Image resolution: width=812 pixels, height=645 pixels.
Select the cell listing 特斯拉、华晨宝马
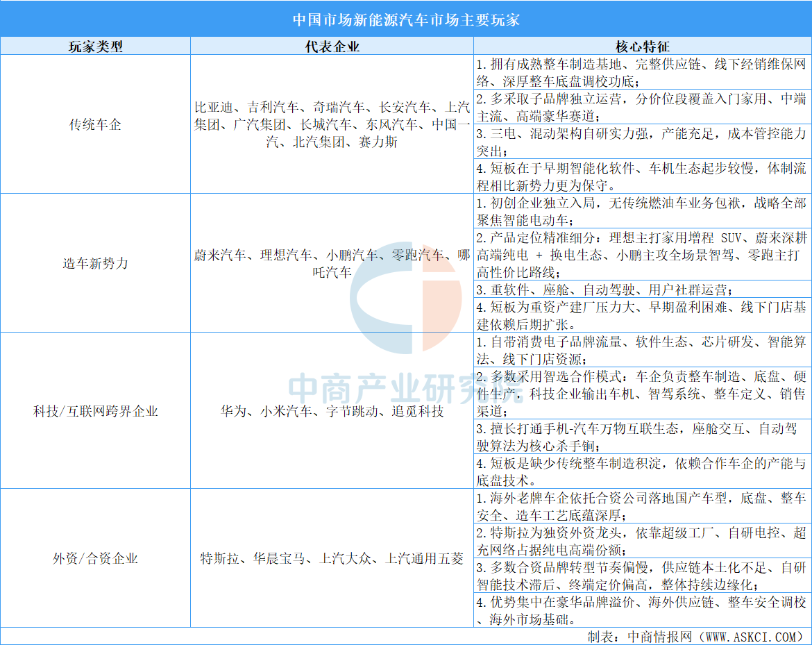click(x=332, y=558)
